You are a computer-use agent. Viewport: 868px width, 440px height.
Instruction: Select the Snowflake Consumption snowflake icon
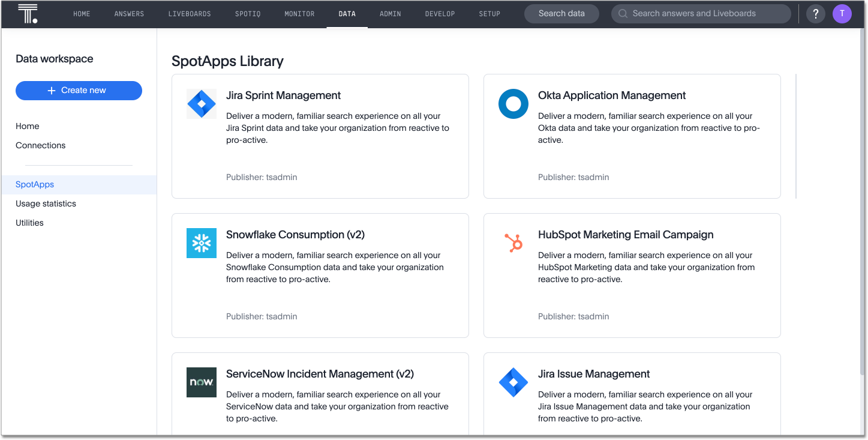(202, 243)
